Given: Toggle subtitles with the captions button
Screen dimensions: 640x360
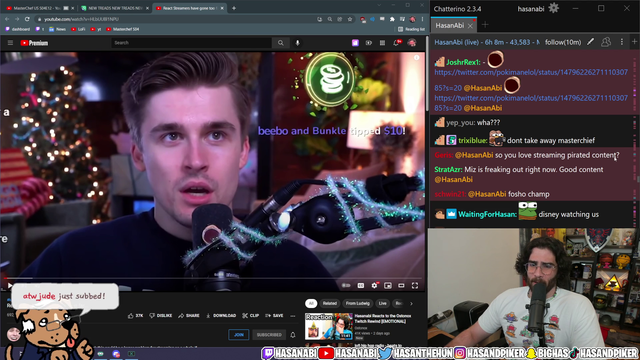Looking at the screenshot, I should click(x=361, y=285).
